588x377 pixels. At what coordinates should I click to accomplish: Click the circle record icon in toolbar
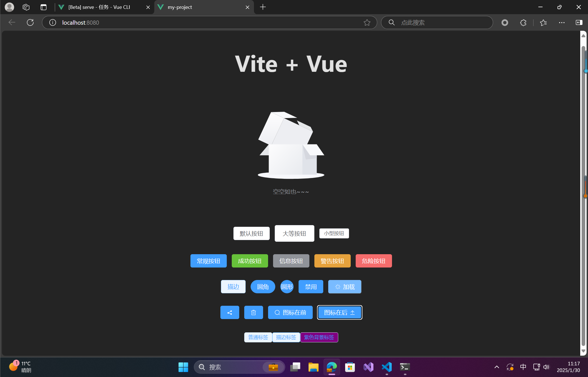click(505, 22)
